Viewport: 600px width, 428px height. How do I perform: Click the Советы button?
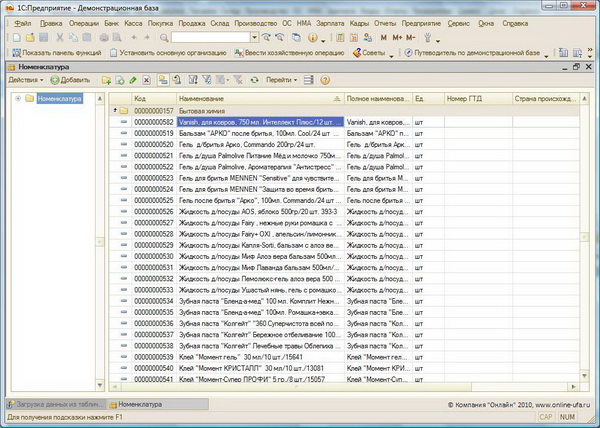point(370,53)
